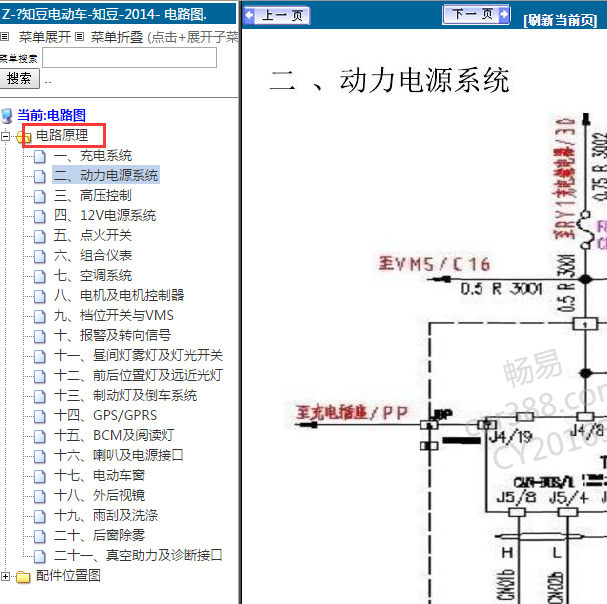Open 三、高压控制 page

[93, 196]
